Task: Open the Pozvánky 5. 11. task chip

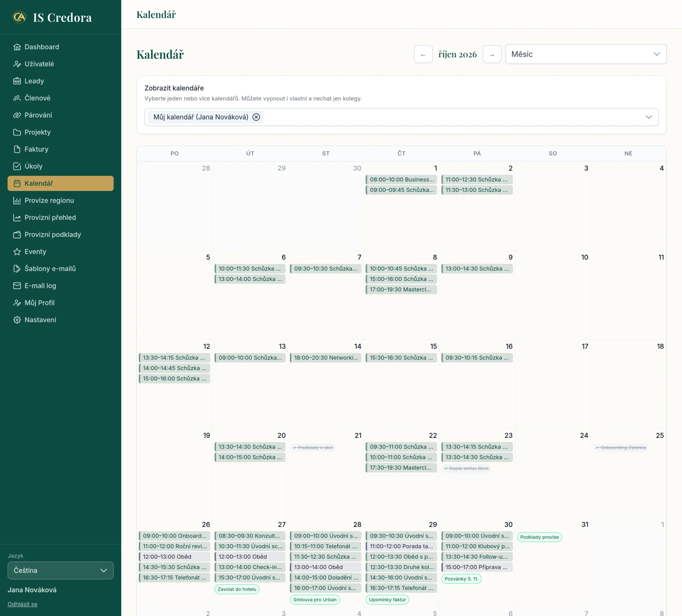Action: [461, 579]
